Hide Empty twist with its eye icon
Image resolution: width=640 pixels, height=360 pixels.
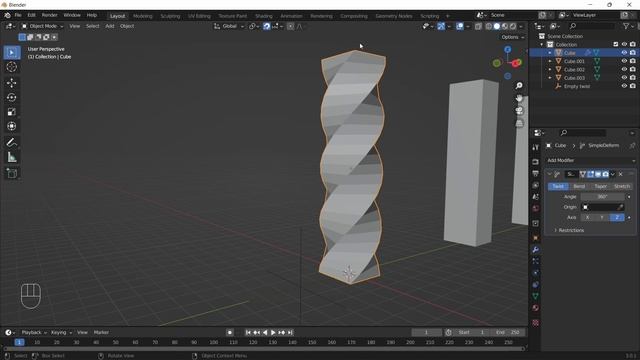coord(624,86)
